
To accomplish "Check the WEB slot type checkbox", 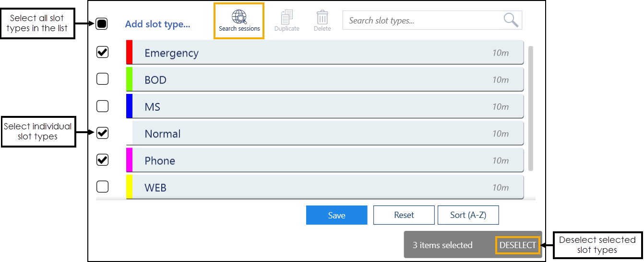I will (x=103, y=186).
